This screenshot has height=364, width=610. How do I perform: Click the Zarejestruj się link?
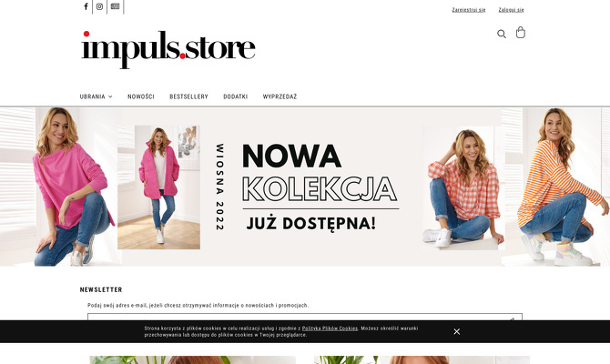(x=468, y=10)
